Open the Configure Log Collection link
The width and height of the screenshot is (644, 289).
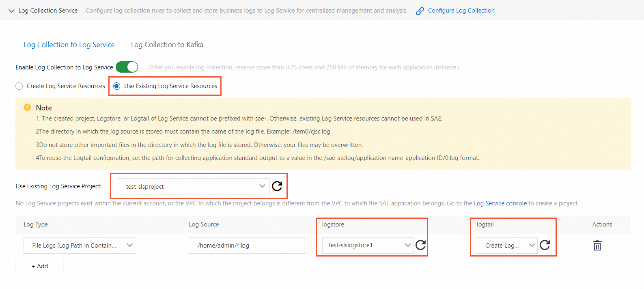pyautogui.click(x=461, y=11)
